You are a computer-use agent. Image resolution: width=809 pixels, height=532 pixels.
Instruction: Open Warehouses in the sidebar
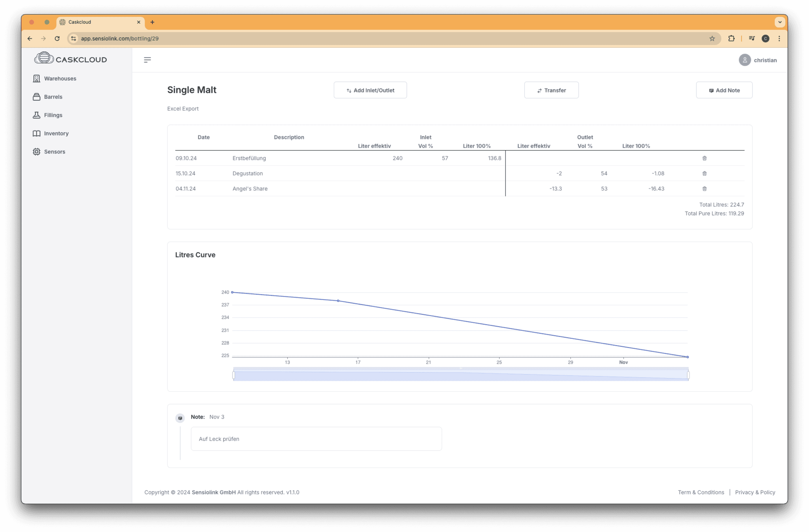tap(55, 79)
